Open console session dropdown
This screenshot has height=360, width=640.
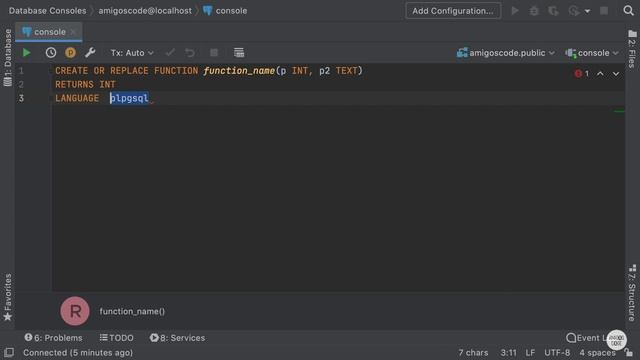(x=592, y=53)
